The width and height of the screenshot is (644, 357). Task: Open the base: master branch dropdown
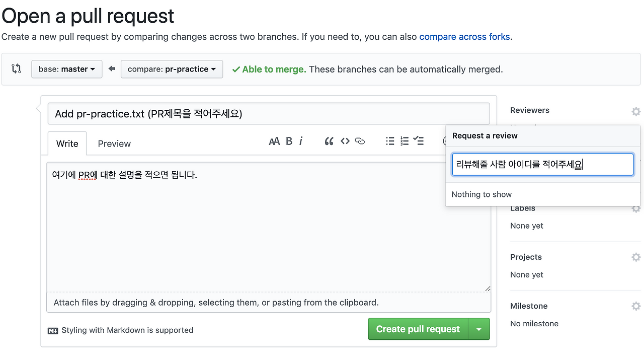[x=67, y=69]
